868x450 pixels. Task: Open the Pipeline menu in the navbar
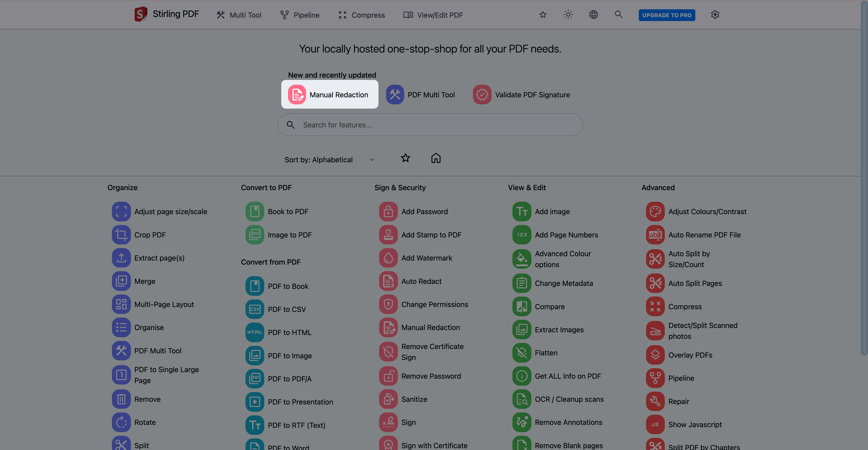click(300, 15)
